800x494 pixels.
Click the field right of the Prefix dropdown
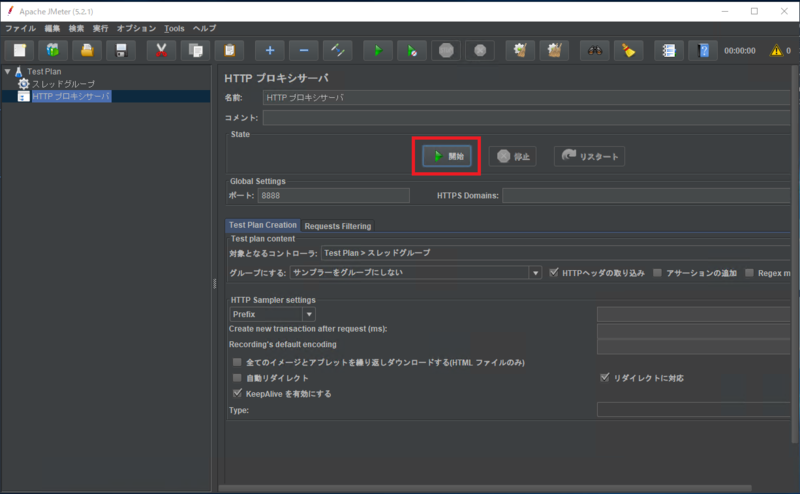(x=693, y=314)
